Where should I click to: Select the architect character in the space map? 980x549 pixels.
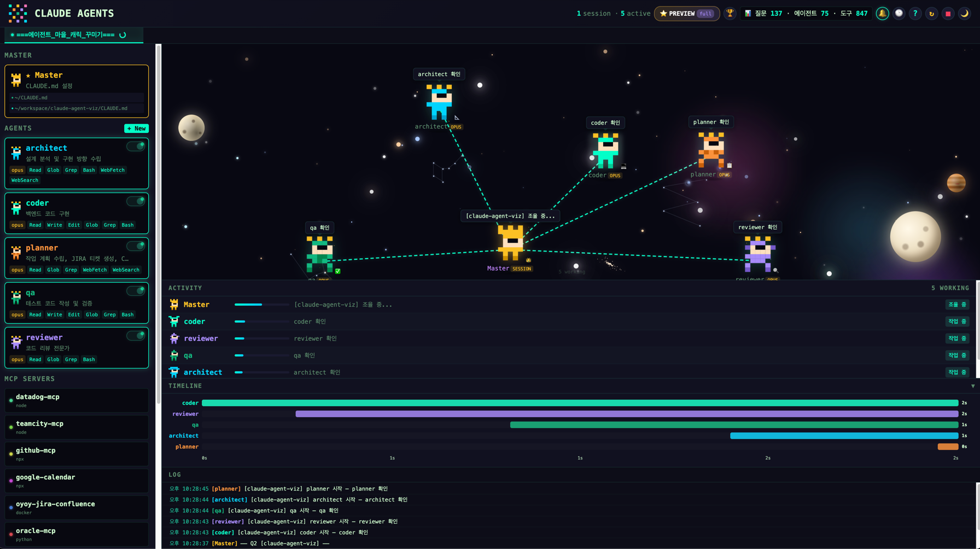(439, 102)
